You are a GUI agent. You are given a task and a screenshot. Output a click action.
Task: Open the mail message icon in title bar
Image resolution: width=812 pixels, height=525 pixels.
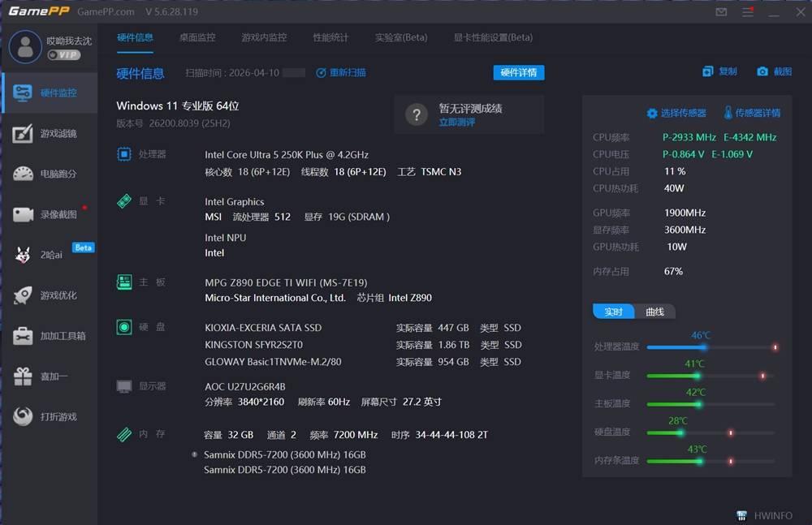pos(721,12)
